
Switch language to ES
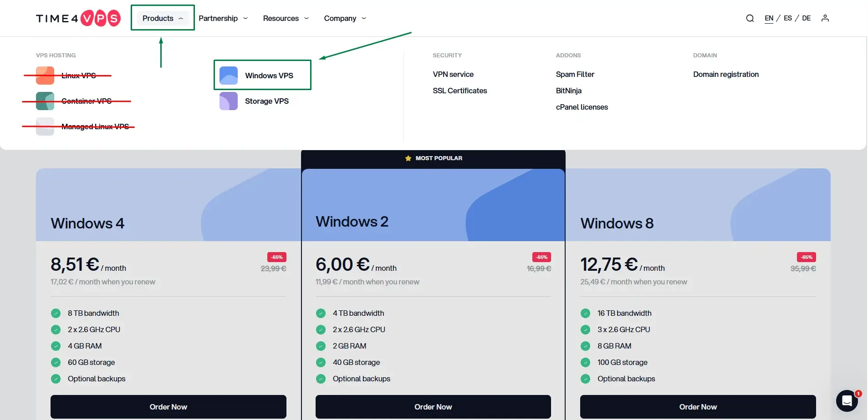click(x=788, y=18)
